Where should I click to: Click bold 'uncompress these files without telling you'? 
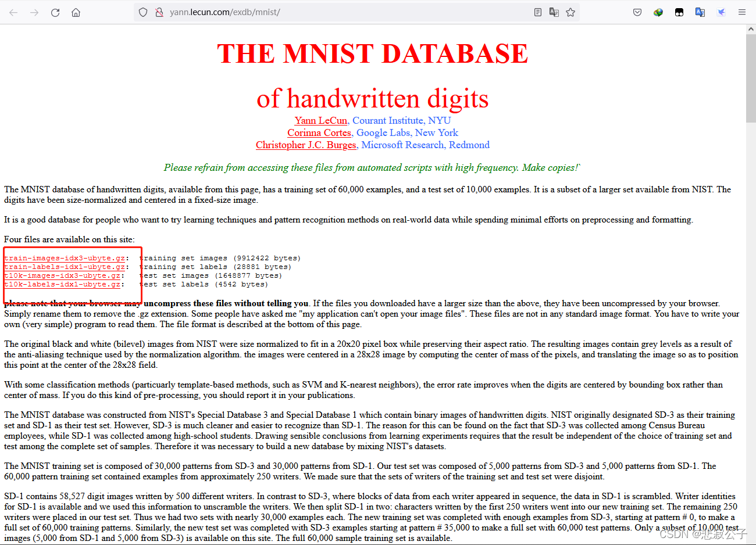click(226, 303)
